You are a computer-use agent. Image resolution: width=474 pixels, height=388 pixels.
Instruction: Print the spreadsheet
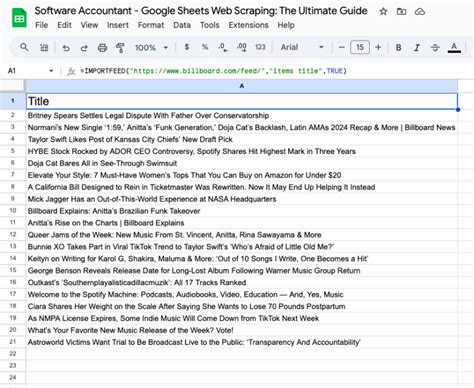[102, 48]
